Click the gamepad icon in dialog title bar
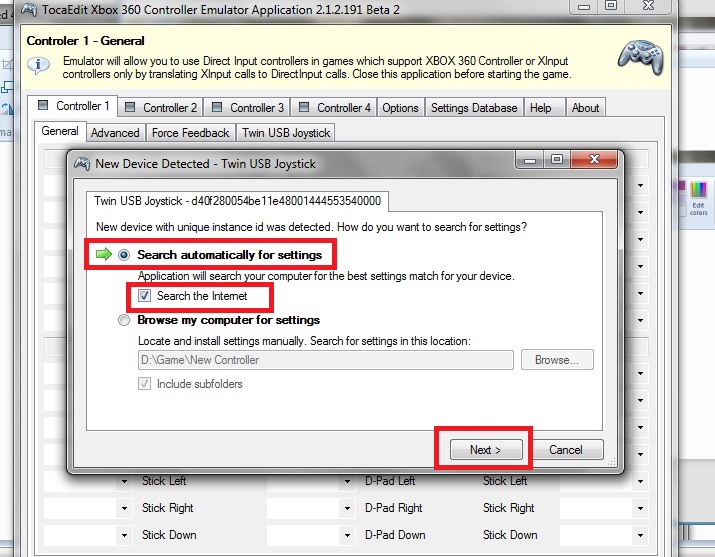The width and height of the screenshot is (715, 557). [x=82, y=163]
